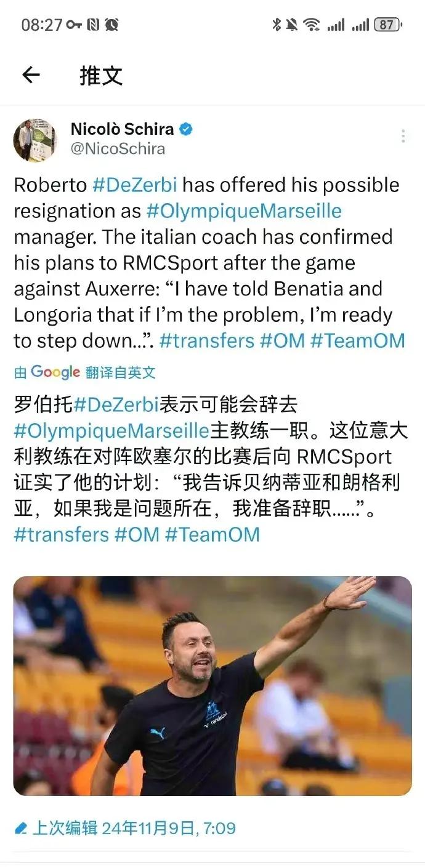Open the #TeamOM hashtag in translated text
The width and height of the screenshot is (425, 868).
[212, 534]
